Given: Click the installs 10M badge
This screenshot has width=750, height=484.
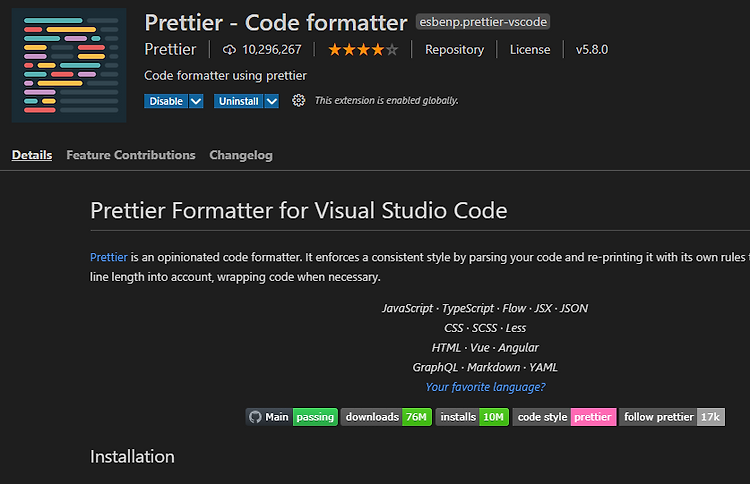Looking at the screenshot, I should click(x=472, y=417).
